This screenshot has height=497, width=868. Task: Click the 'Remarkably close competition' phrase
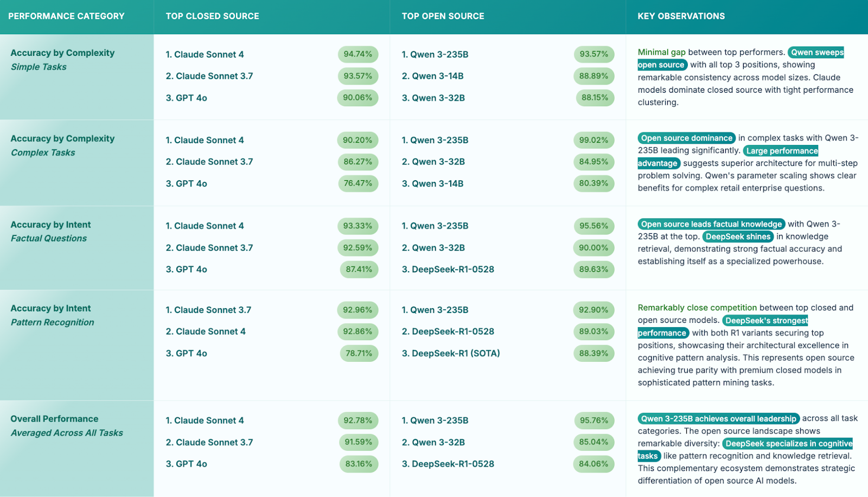click(x=697, y=308)
